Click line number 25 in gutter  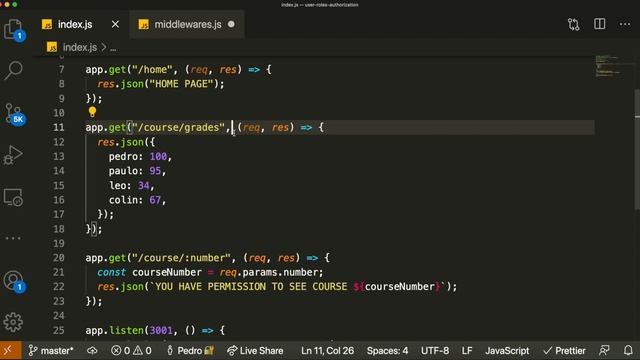[59, 330]
